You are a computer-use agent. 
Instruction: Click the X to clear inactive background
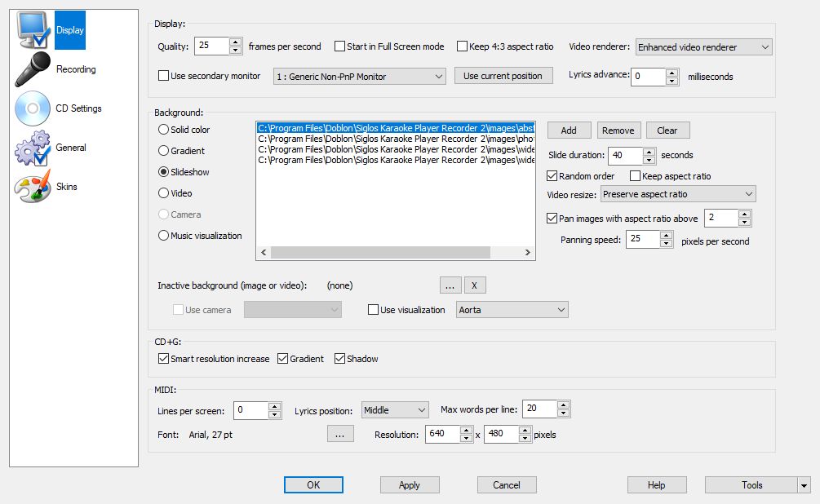pos(475,285)
